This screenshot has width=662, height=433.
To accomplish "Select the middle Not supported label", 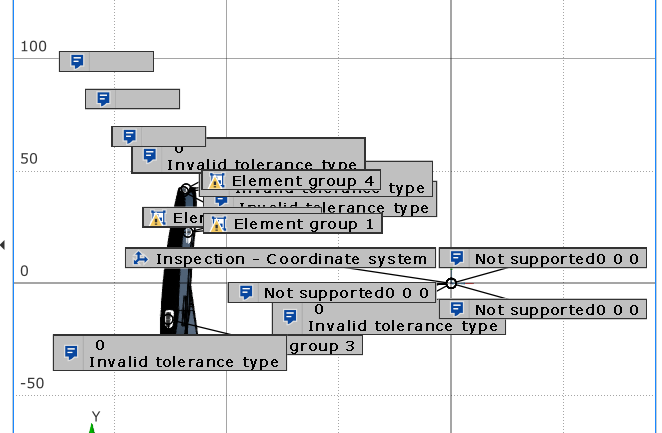I will coord(343,293).
